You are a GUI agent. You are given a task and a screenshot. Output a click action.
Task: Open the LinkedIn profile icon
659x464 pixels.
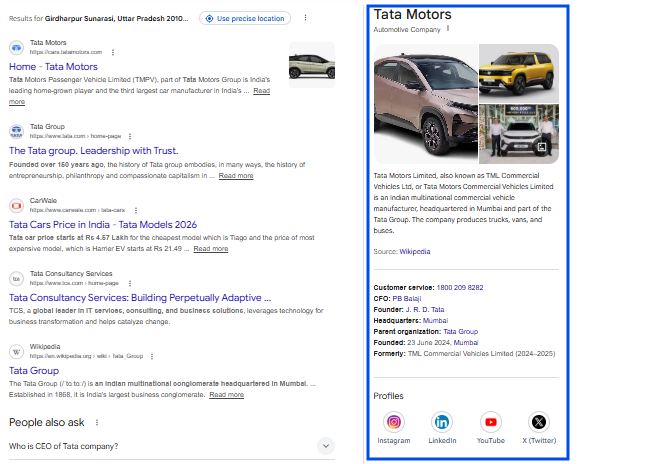[x=442, y=422]
